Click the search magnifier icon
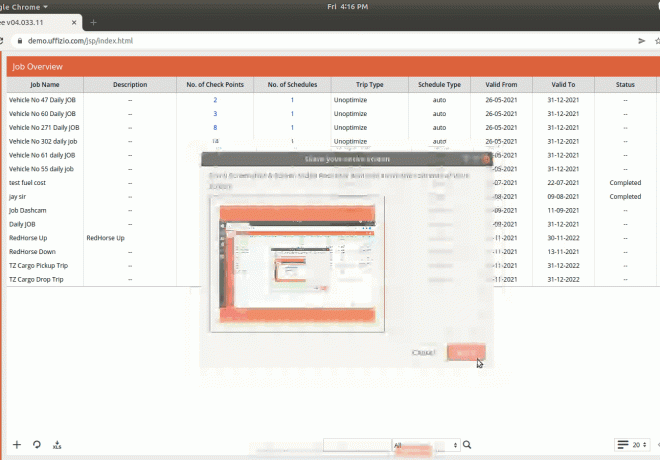Image resolution: width=660 pixels, height=460 pixels. 467,445
